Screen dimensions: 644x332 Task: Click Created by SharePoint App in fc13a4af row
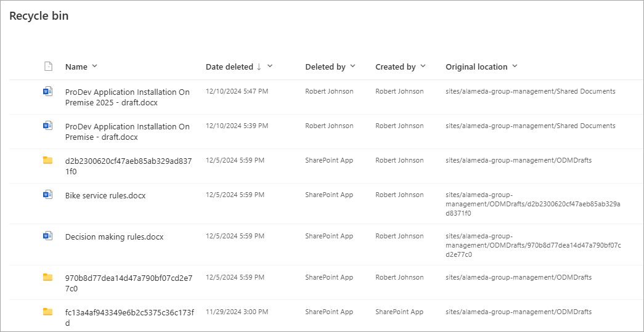[x=399, y=312]
